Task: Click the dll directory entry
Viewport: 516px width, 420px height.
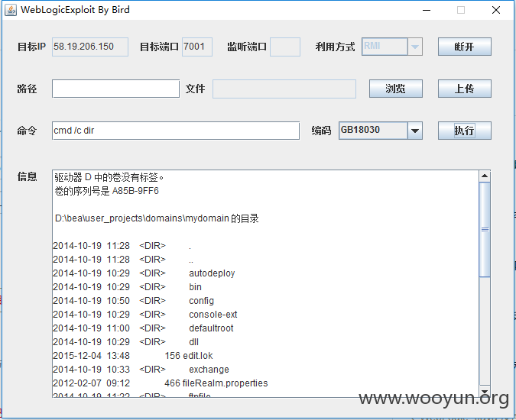Action: pos(194,342)
